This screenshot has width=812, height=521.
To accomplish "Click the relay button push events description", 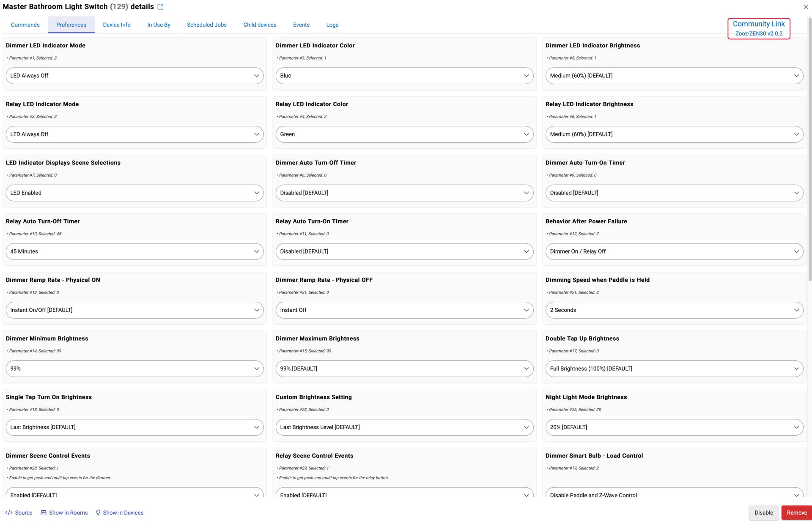I will pyautogui.click(x=333, y=478).
